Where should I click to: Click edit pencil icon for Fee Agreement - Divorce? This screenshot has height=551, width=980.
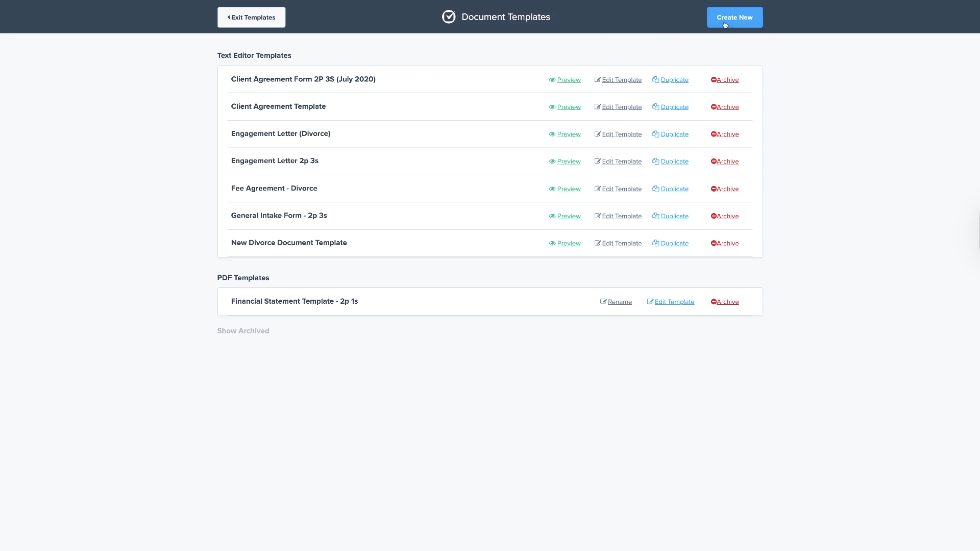point(597,189)
